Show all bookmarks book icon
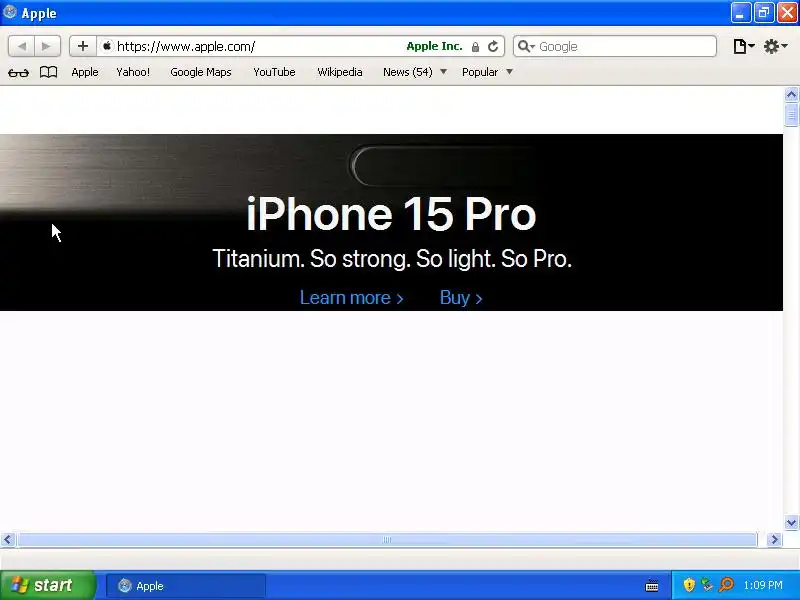This screenshot has height=600, width=800. pos(48,72)
